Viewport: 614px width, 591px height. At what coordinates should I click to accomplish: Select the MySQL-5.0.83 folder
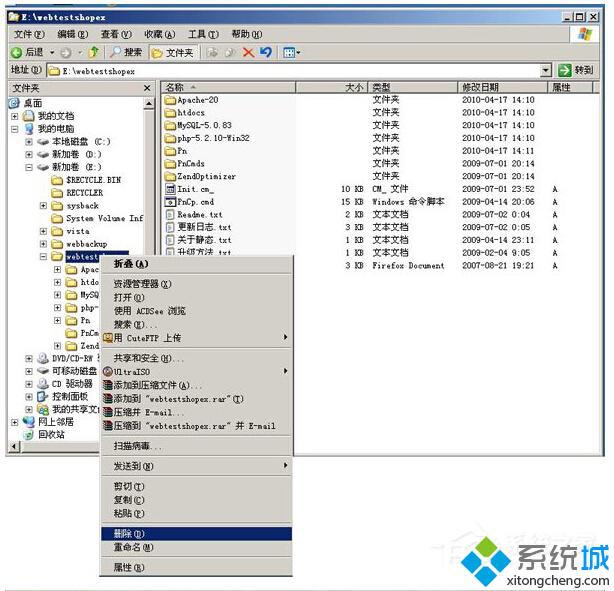[199, 125]
